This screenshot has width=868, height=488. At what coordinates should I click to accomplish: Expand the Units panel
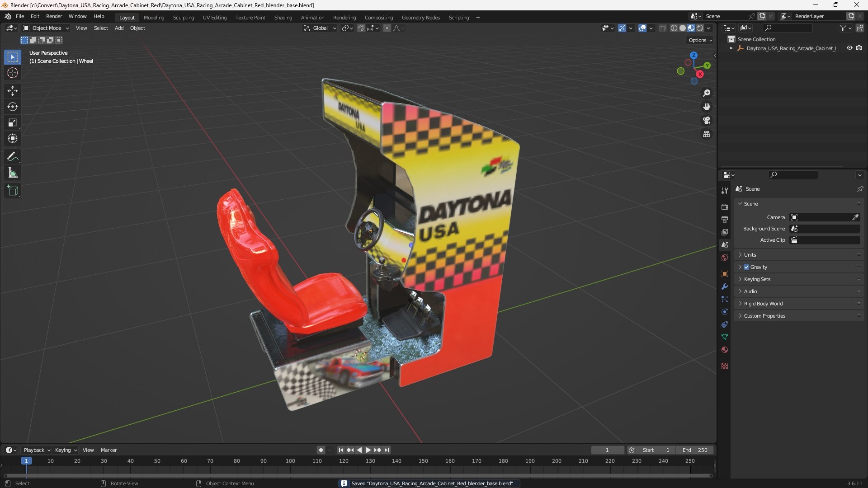pos(799,255)
